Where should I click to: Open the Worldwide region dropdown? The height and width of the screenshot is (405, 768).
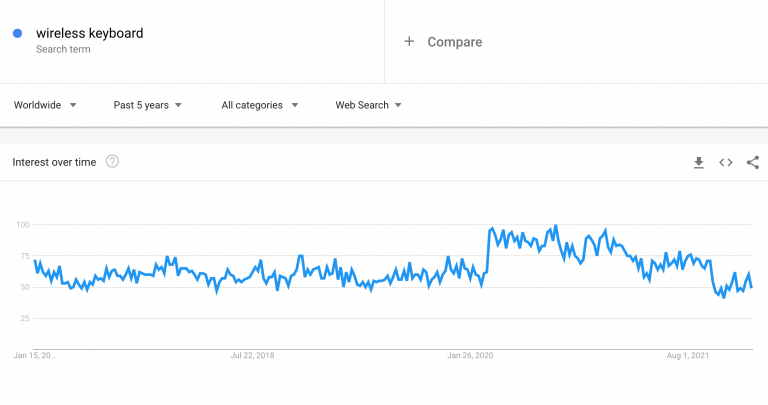click(x=45, y=105)
